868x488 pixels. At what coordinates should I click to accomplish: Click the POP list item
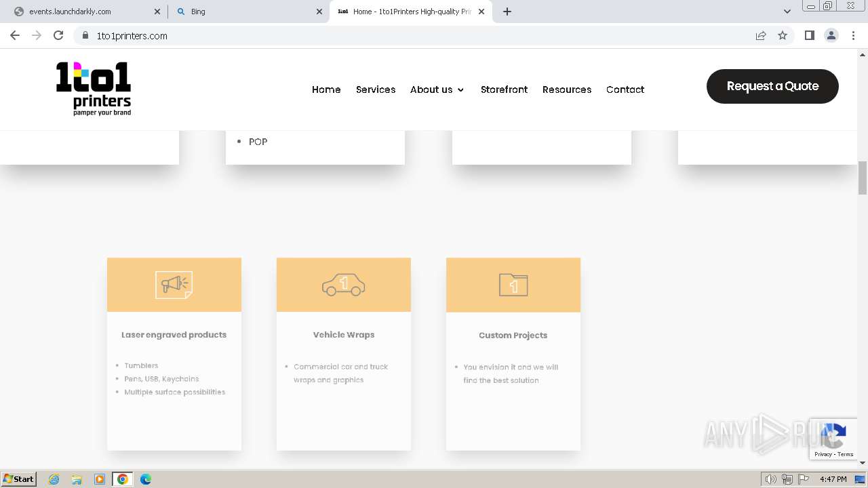point(258,142)
